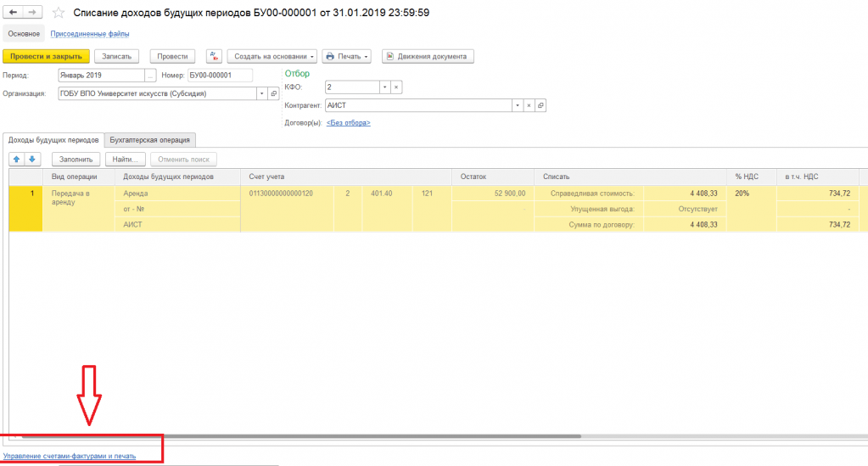Switch to Бухгалтерская операция tab
The height and width of the screenshot is (466, 868).
tap(151, 139)
